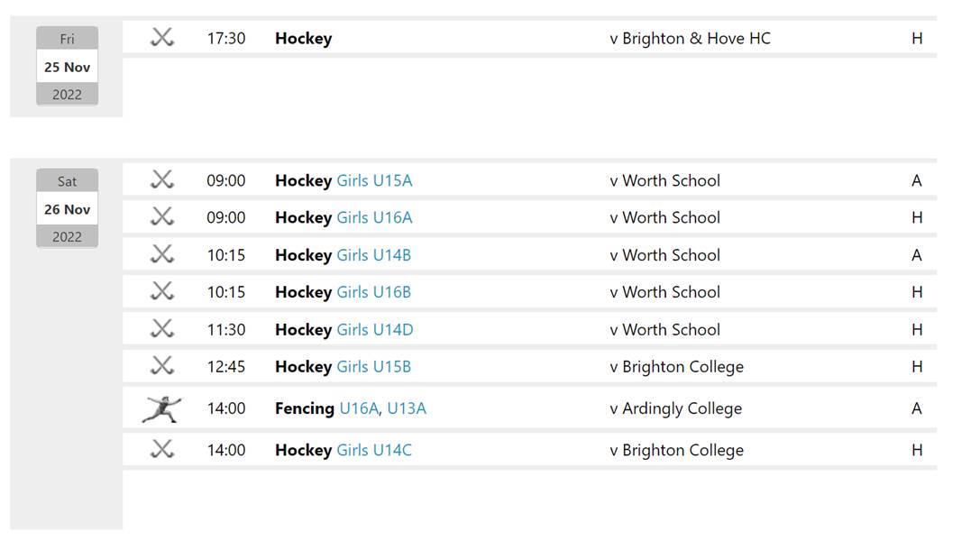The image size is (980, 550).
Task: Select the Sat 26 Nov 2022 date badge
Action: pyautogui.click(x=67, y=209)
